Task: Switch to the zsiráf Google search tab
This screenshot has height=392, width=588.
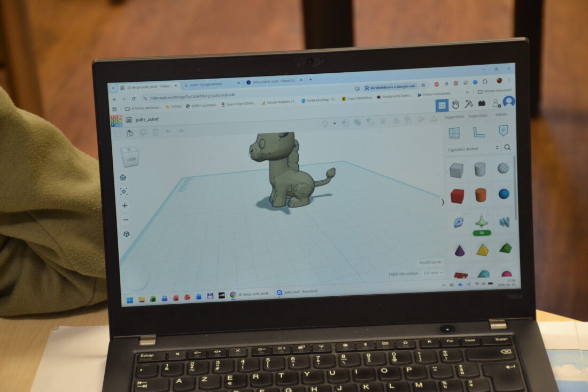Action: (211, 84)
